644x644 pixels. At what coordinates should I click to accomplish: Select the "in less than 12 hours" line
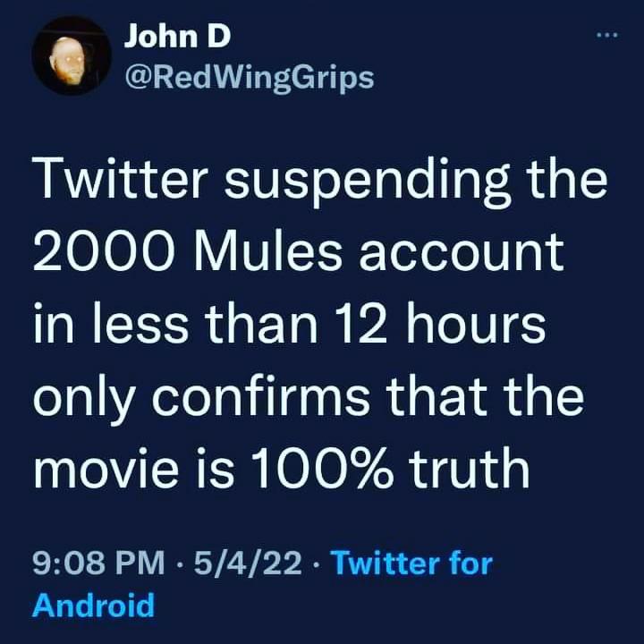pyautogui.click(x=290, y=323)
